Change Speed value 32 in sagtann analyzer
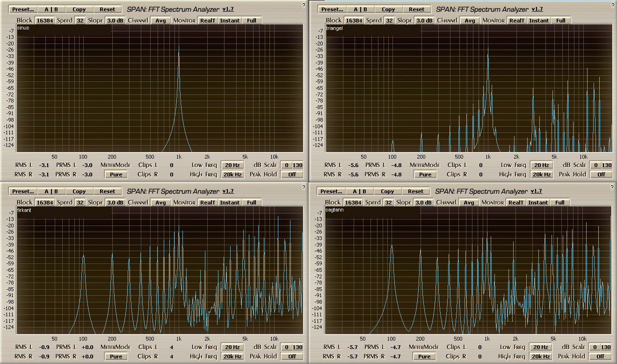Viewport: 617px width, 364px height. coord(388,203)
